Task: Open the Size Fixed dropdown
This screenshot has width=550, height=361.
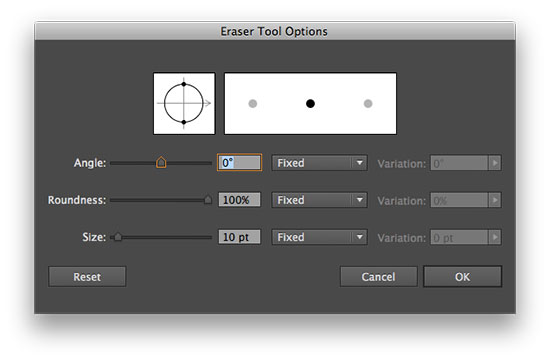Action: [x=320, y=237]
